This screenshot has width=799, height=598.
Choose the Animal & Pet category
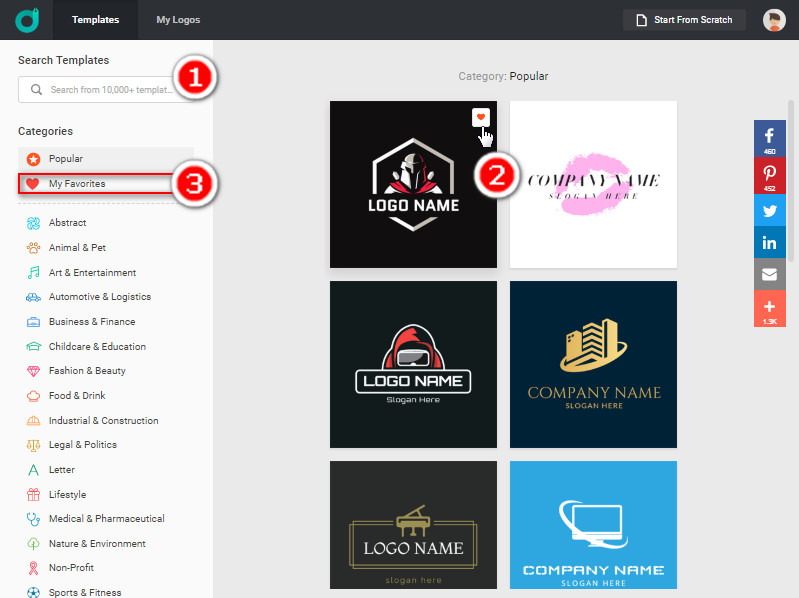77,248
